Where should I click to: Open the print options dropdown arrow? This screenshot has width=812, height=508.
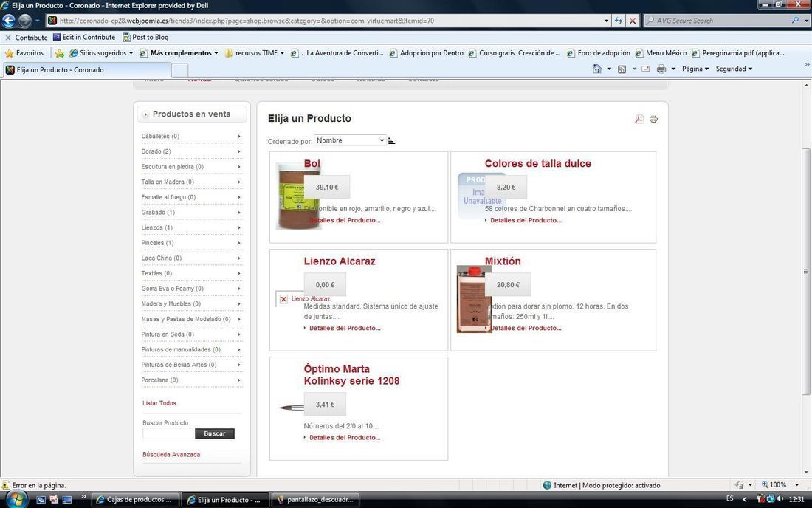[x=673, y=69]
